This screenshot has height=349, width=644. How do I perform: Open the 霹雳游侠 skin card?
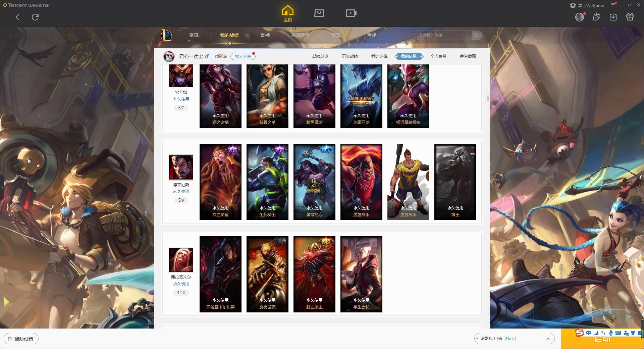pos(267,275)
